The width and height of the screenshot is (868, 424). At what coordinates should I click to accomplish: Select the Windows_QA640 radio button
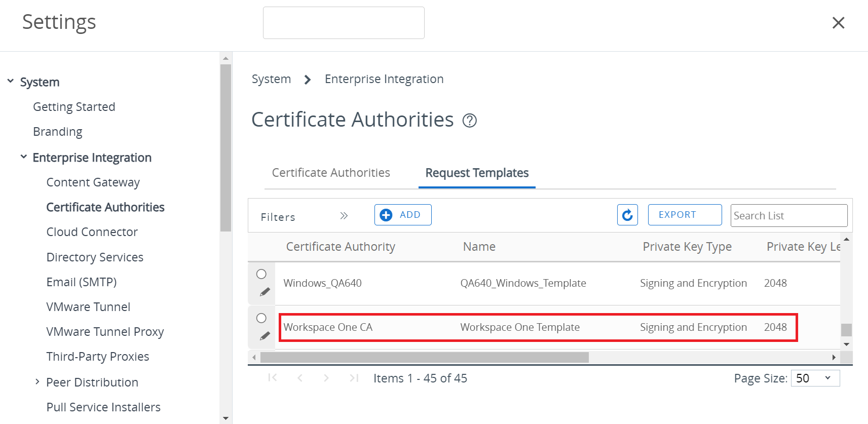coord(261,274)
